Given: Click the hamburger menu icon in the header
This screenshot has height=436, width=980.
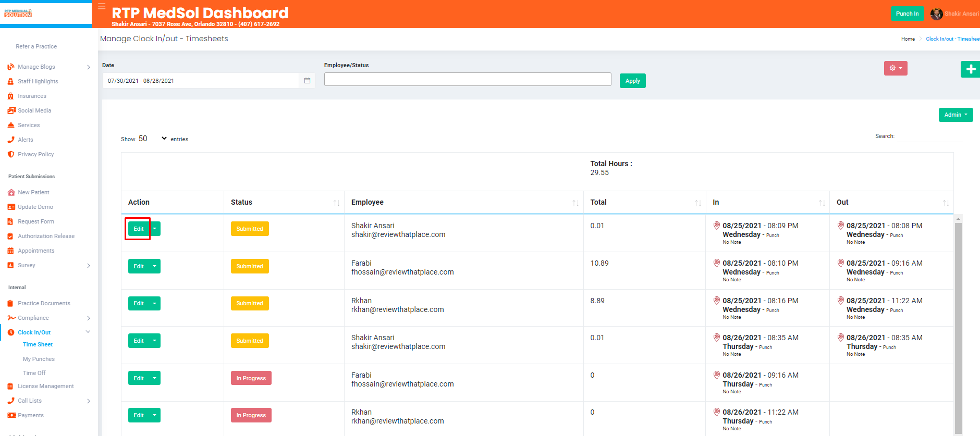Looking at the screenshot, I should 102,7.
